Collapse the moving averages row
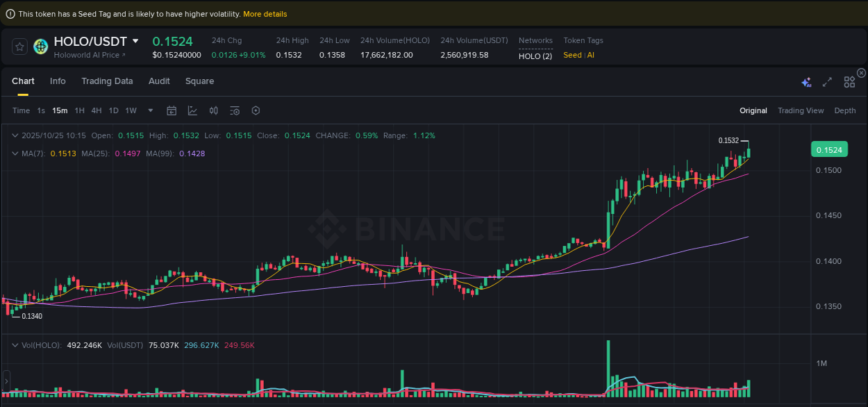The height and width of the screenshot is (407, 868). tap(15, 153)
